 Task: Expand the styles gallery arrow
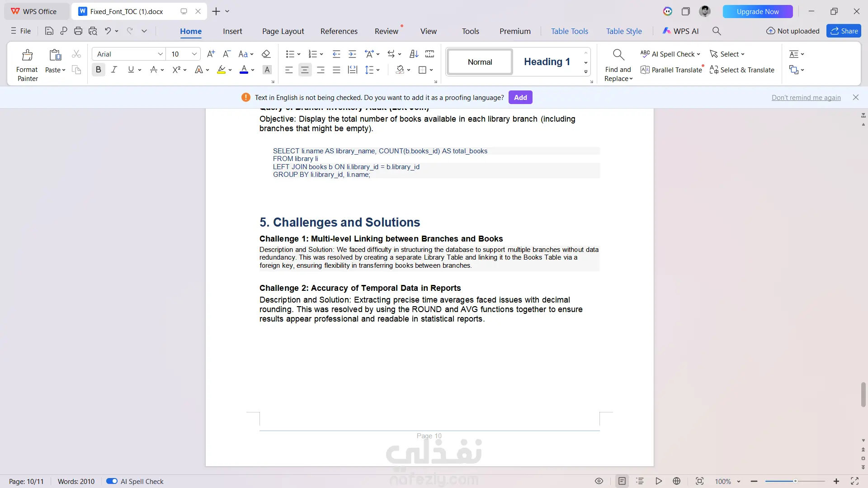pos(586,71)
